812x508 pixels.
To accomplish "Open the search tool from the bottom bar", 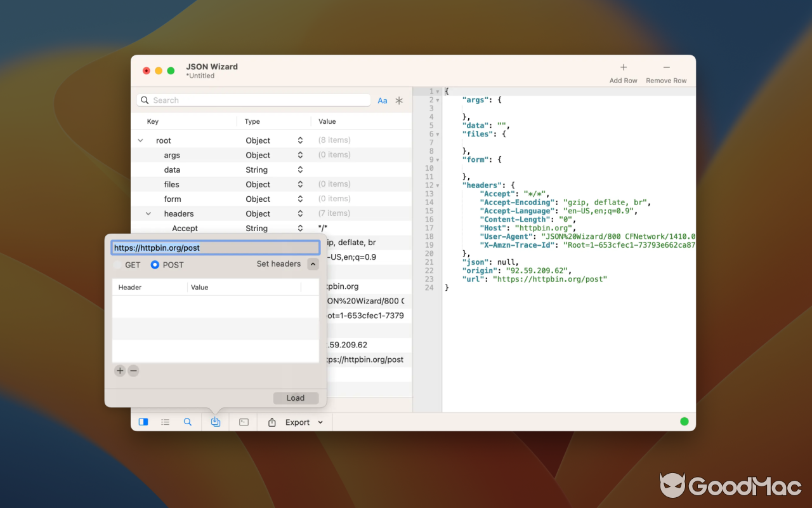I will [188, 422].
